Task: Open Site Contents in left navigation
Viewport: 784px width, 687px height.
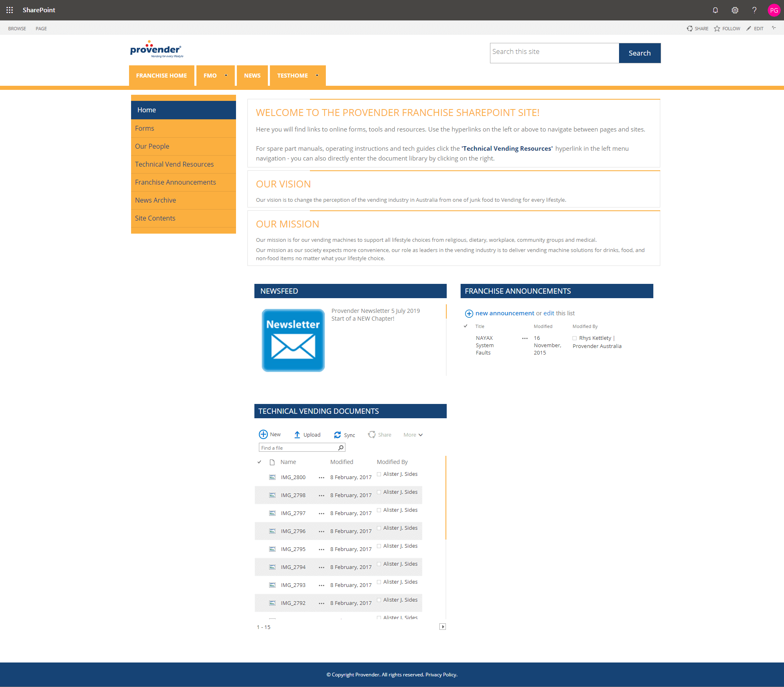Action: click(183, 218)
